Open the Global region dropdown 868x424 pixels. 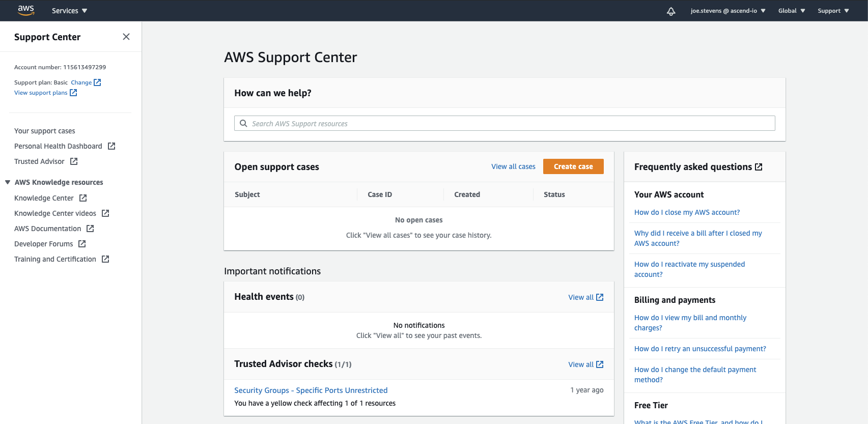792,11
